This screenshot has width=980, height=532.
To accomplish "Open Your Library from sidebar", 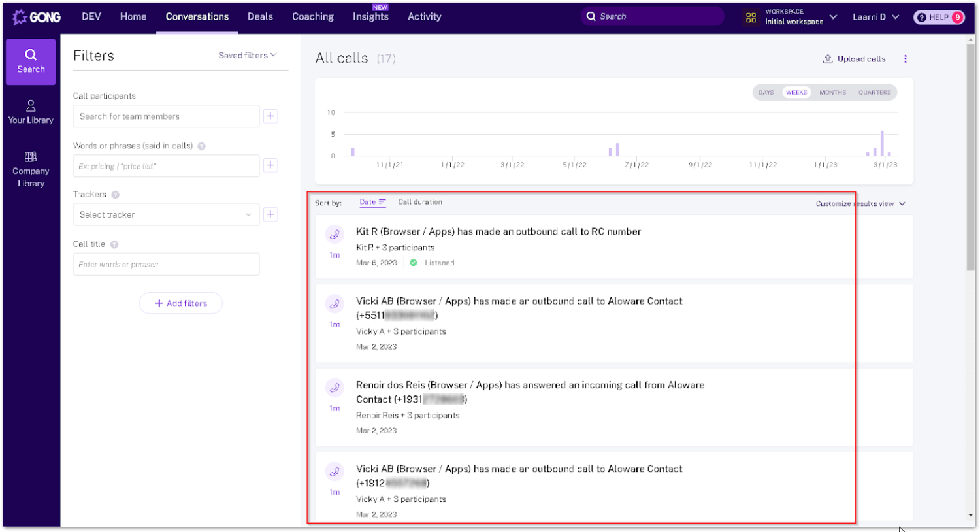I will click(x=31, y=112).
